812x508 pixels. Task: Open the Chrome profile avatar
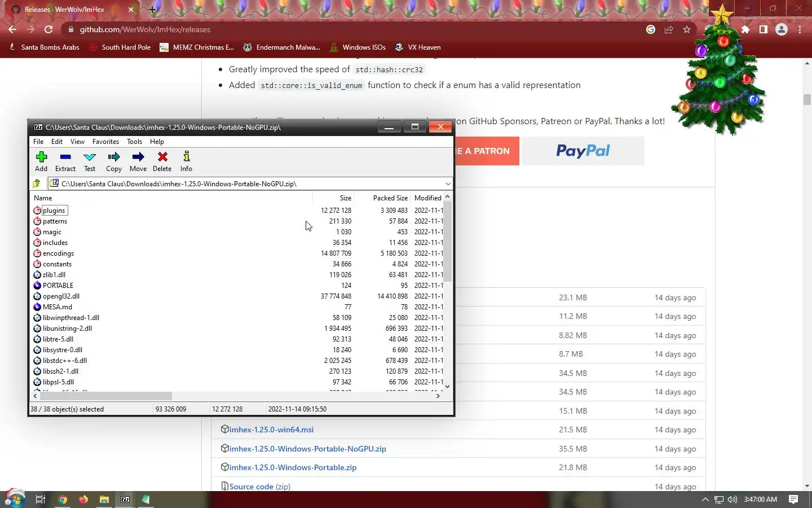(782, 29)
